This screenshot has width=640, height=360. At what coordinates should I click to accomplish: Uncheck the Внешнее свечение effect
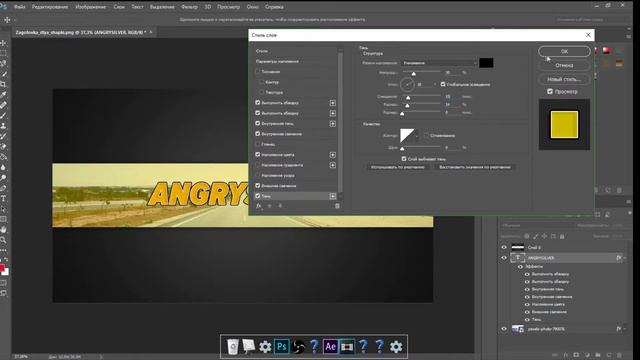pyautogui.click(x=258, y=186)
